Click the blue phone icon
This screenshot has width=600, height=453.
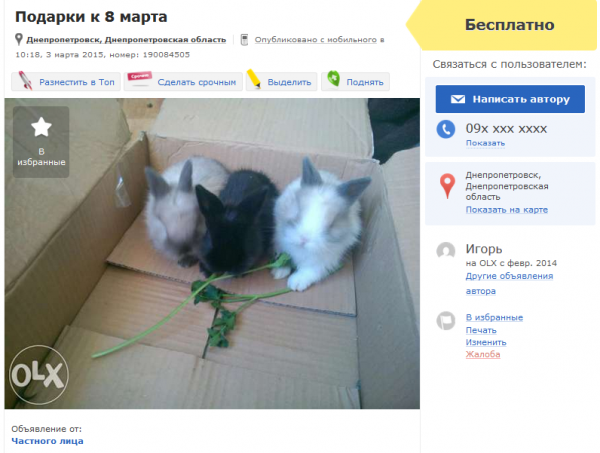coord(446,129)
